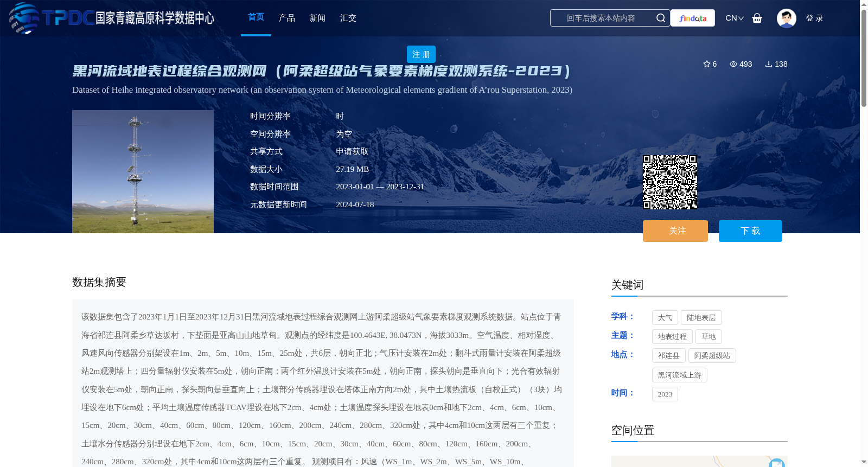The width and height of the screenshot is (868, 467).
Task: Click the Chinese dataset title heading
Action: tap(322, 71)
